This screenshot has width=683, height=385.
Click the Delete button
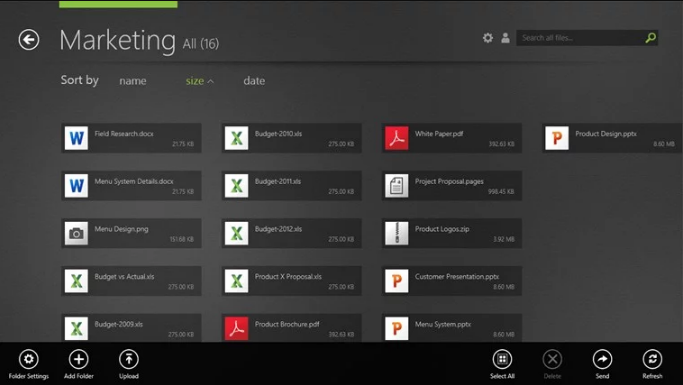(552, 364)
